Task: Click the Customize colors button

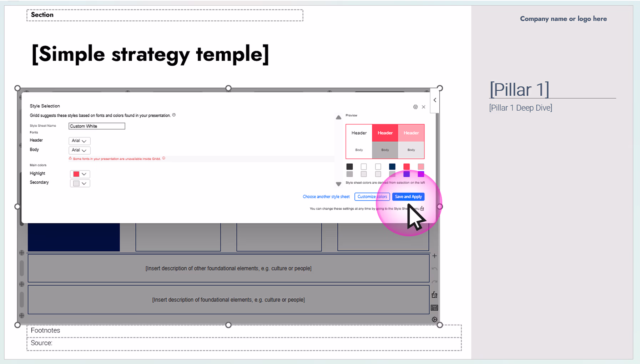Action: tap(372, 197)
